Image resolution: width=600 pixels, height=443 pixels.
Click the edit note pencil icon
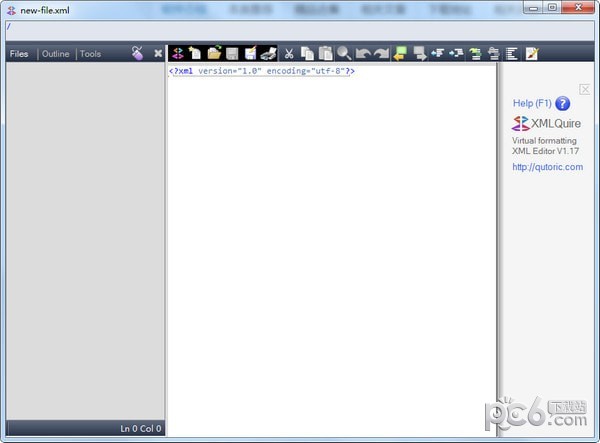532,53
